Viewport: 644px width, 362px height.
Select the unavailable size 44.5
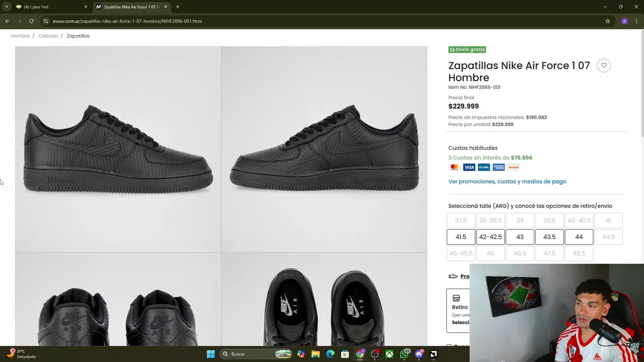point(608,237)
